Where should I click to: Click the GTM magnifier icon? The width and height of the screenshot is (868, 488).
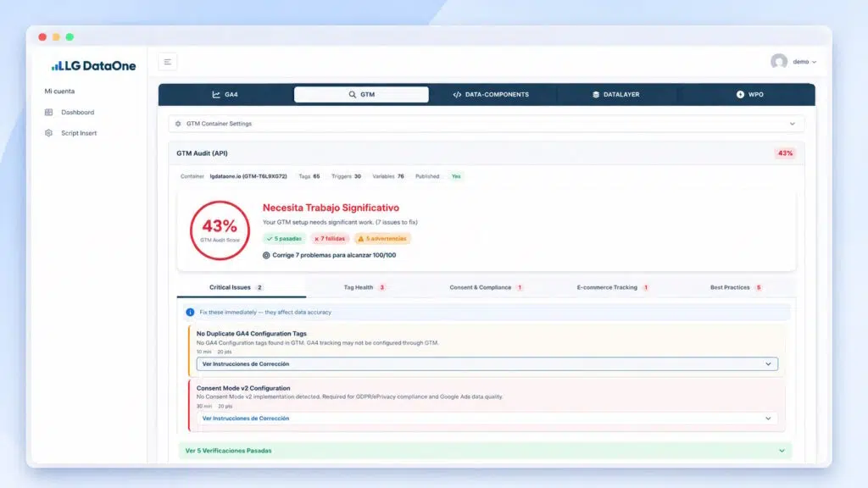(x=352, y=95)
